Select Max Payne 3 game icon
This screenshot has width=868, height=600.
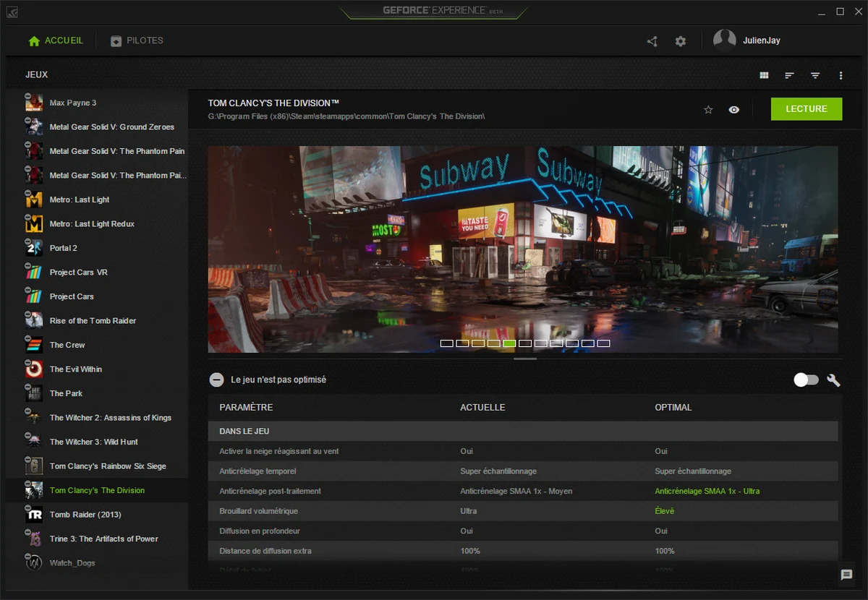pos(34,103)
